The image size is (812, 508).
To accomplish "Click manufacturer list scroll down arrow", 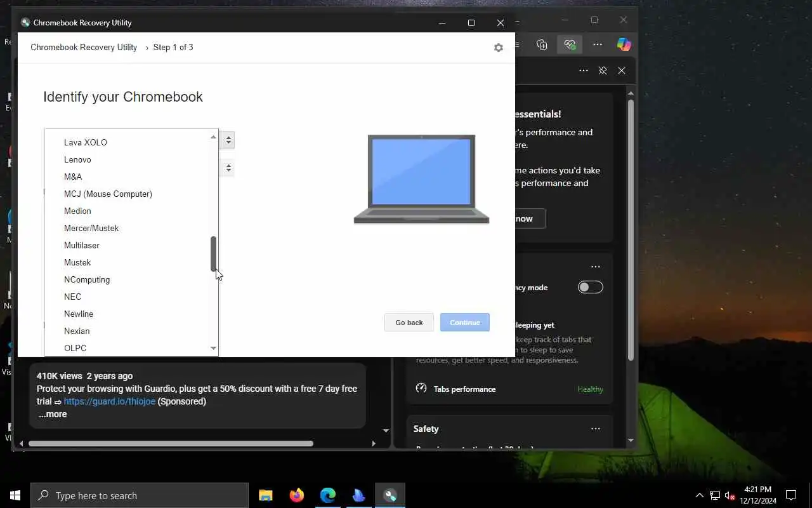I will pyautogui.click(x=213, y=348).
